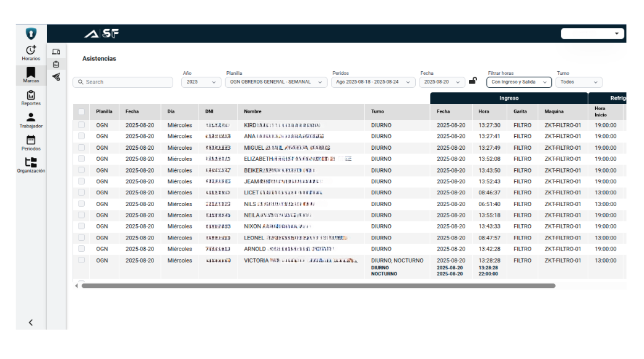Click the 22:00:00 sub-entry time
This screenshot has height=359, width=644.
coord(488,274)
